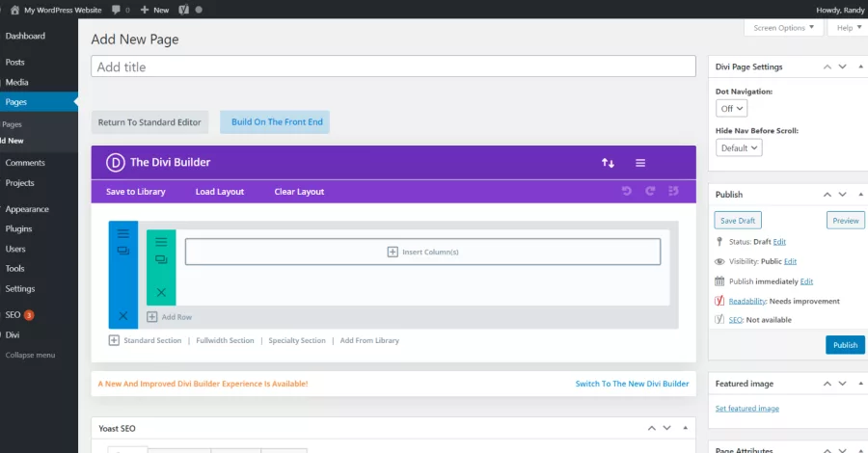Click the Standard Section plus icon
The width and height of the screenshot is (868, 453).
click(x=114, y=340)
